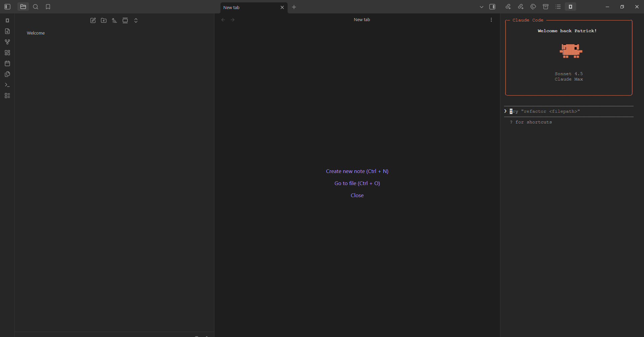The image size is (644, 337).
Task: Open quick switcher file-search ribbon icon
Action: click(x=7, y=31)
